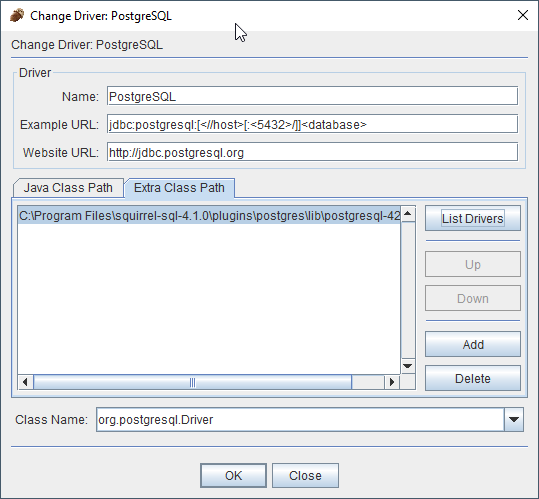This screenshot has height=499, width=539.
Task: Click the horizontal scrollbar thumb
Action: click(x=192, y=382)
